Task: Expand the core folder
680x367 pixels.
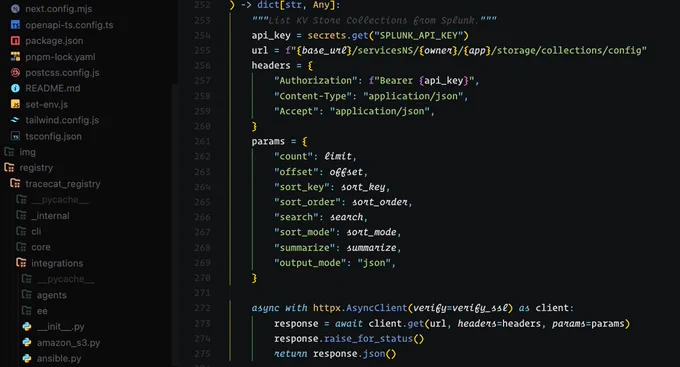Action: (41, 247)
